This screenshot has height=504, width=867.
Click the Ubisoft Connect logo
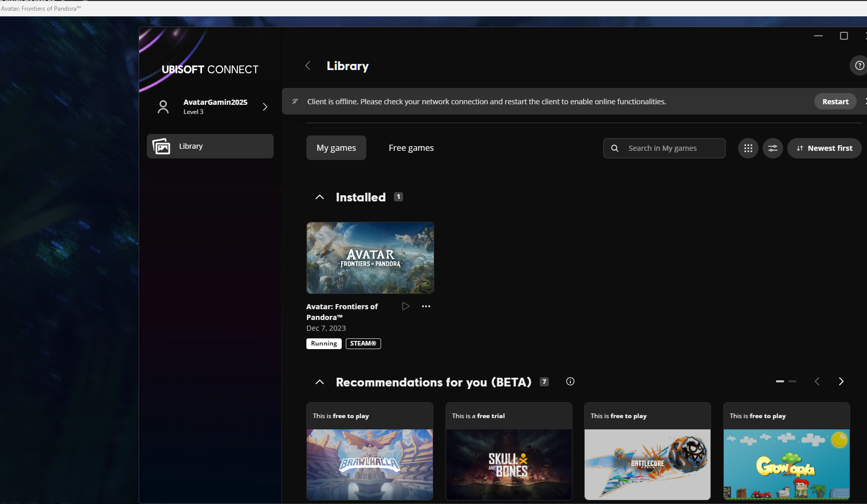[x=210, y=70]
